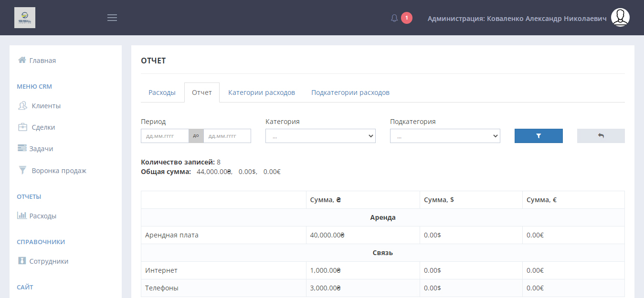
Task: Open the Воронка продаж section
Action: (59, 171)
